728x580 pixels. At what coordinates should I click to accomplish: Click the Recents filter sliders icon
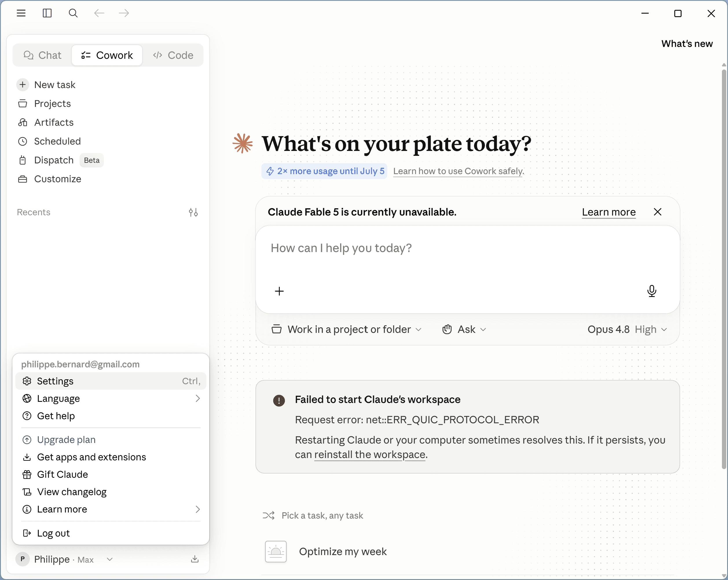pyautogui.click(x=193, y=212)
